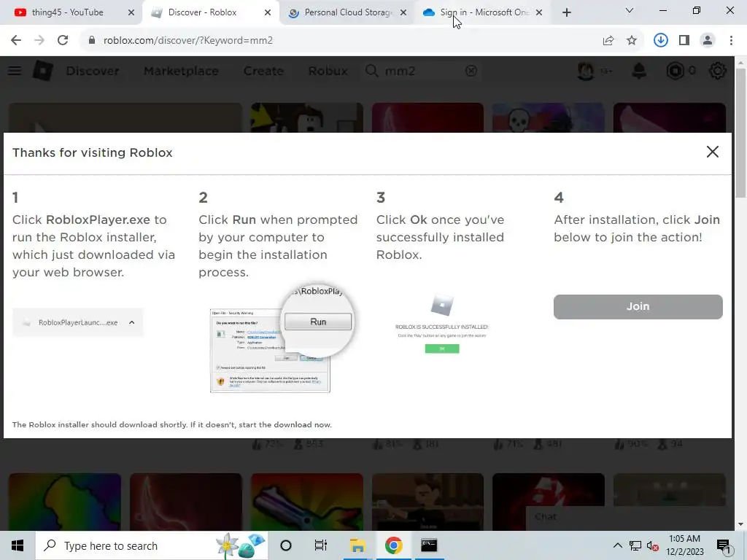Viewport: 747px width, 560px height.
Task: Open the rainbow game thumbnail bottom-left
Action: pyautogui.click(x=65, y=502)
